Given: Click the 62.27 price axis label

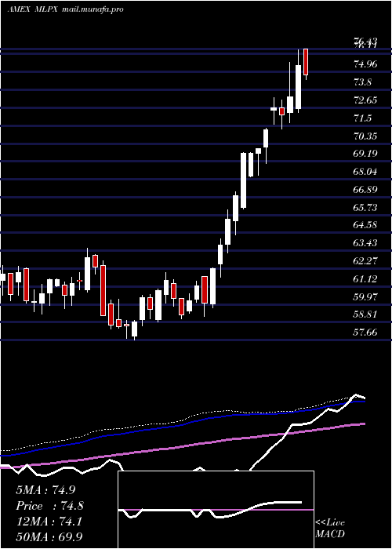Looking at the screenshot, I should pyautogui.click(x=366, y=261).
